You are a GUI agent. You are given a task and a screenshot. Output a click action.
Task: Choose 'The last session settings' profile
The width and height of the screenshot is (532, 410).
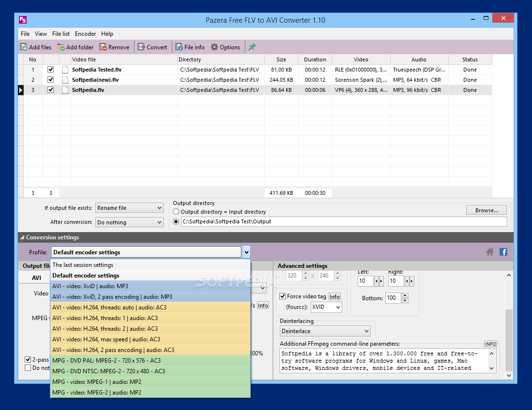tap(150, 265)
